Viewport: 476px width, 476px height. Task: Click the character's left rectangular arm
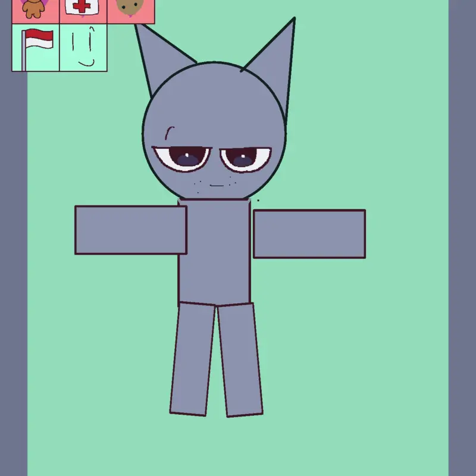pos(130,230)
